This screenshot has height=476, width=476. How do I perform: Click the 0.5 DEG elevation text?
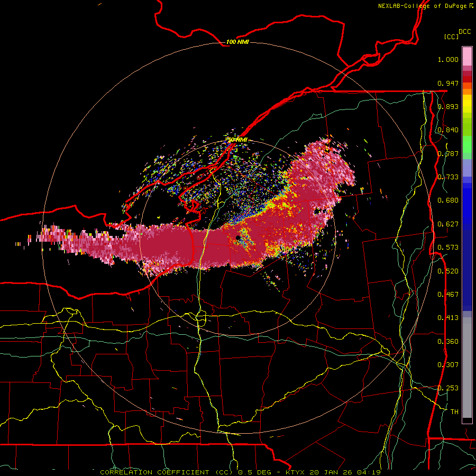256,472
